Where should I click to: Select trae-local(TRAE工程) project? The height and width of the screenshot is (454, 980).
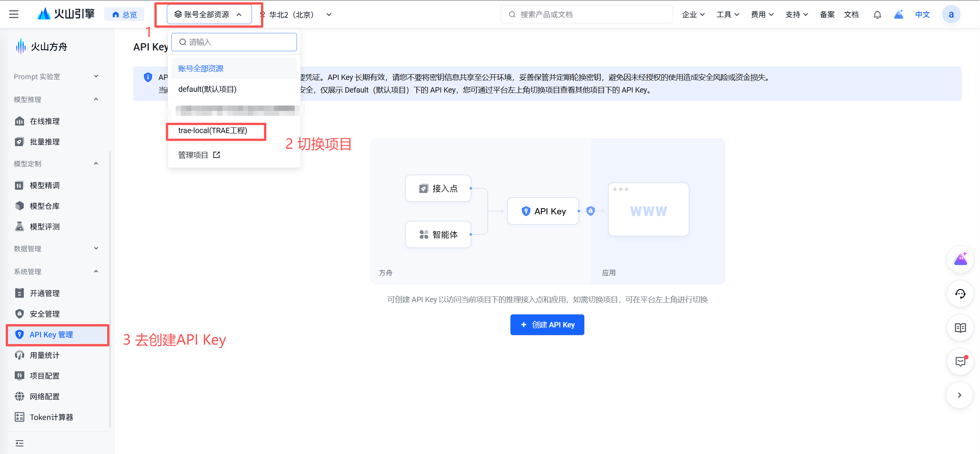tap(213, 131)
